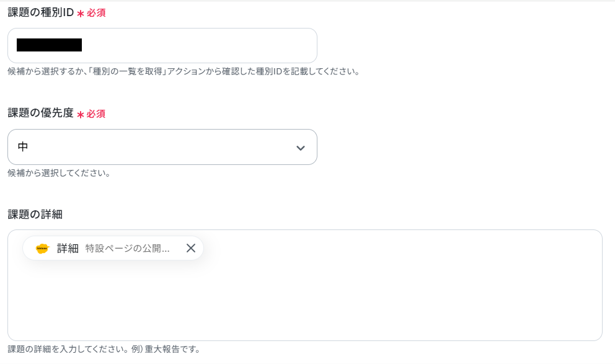Focus the 課題の種別ID input field
615x364 pixels.
[162, 45]
